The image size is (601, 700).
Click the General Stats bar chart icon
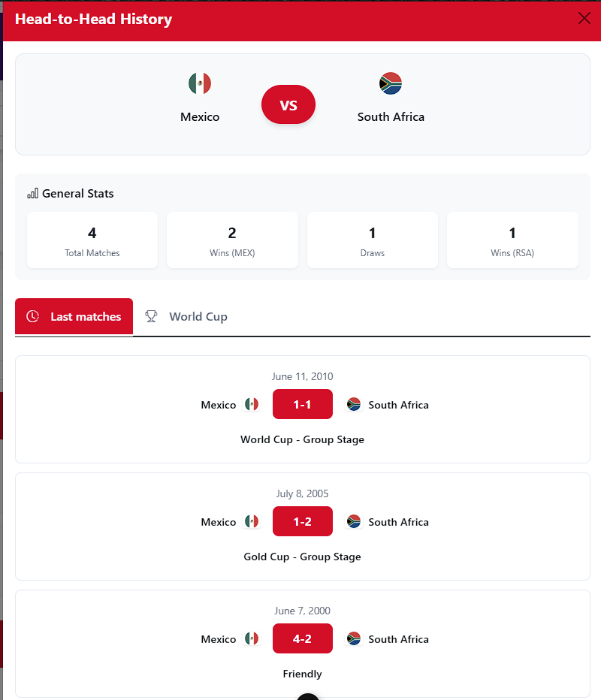[x=32, y=194]
